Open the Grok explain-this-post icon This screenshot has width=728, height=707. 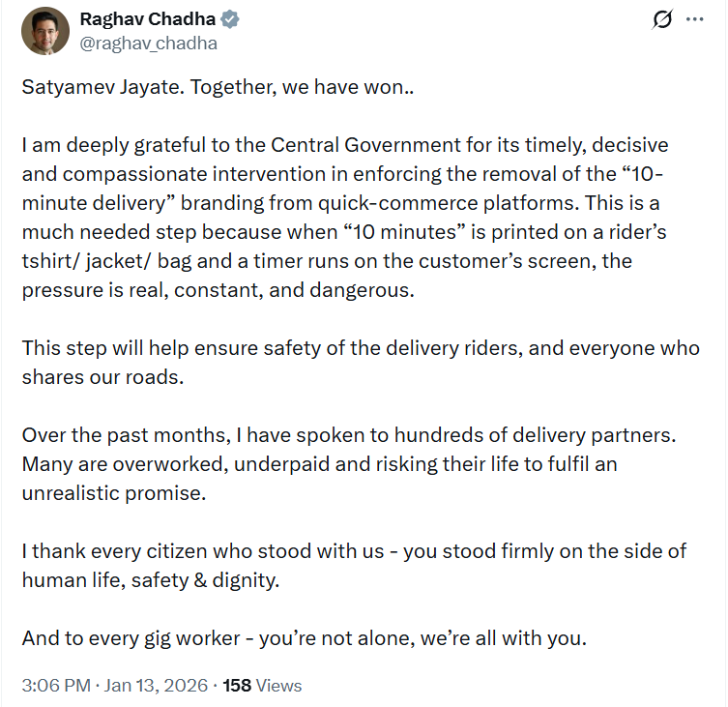click(663, 19)
